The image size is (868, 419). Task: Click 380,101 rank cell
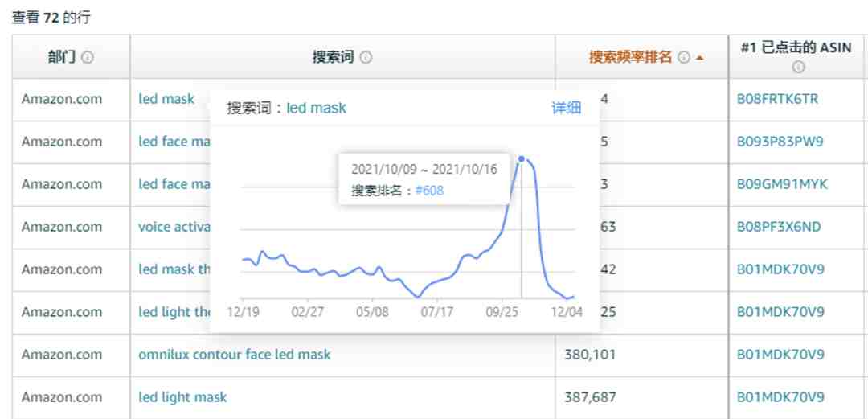click(x=590, y=354)
